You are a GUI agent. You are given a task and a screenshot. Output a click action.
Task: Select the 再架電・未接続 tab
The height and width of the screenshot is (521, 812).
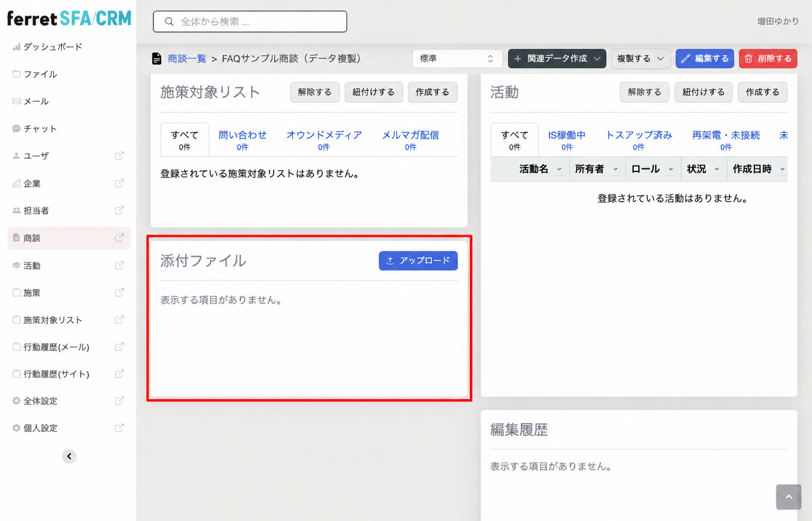725,140
